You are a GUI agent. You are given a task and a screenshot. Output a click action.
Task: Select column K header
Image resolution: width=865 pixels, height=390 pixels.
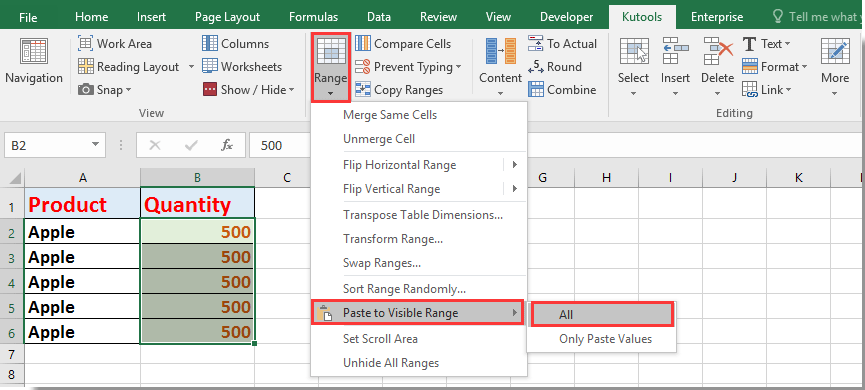click(798, 178)
